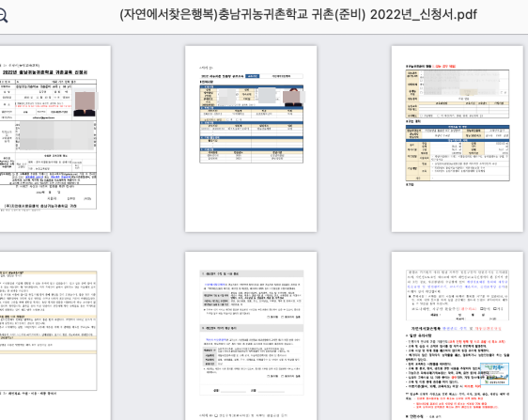Open the first page thumbnail with application form
This screenshot has width=528, height=420.
tap(54, 139)
